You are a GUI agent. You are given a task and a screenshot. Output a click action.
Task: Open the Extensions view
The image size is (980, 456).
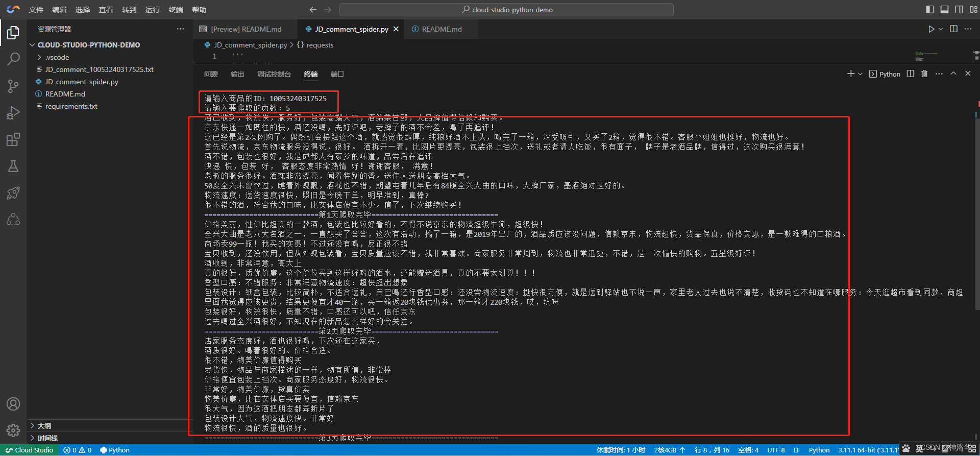(x=13, y=139)
